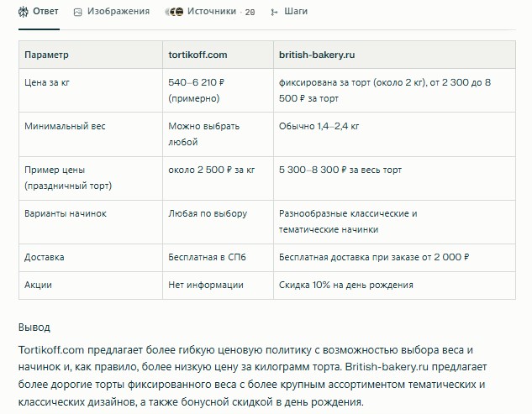The width and height of the screenshot is (532, 414).
Task: Select the Акции cell
Action: point(91,286)
